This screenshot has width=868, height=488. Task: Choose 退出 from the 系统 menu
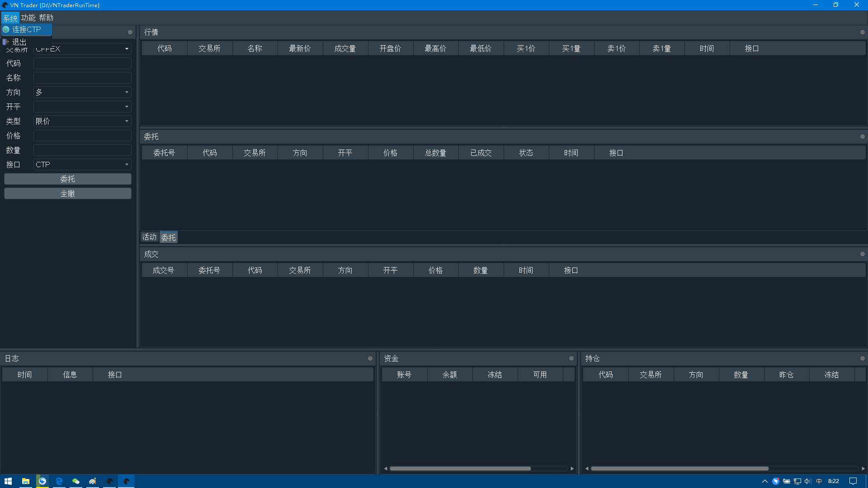[19, 42]
